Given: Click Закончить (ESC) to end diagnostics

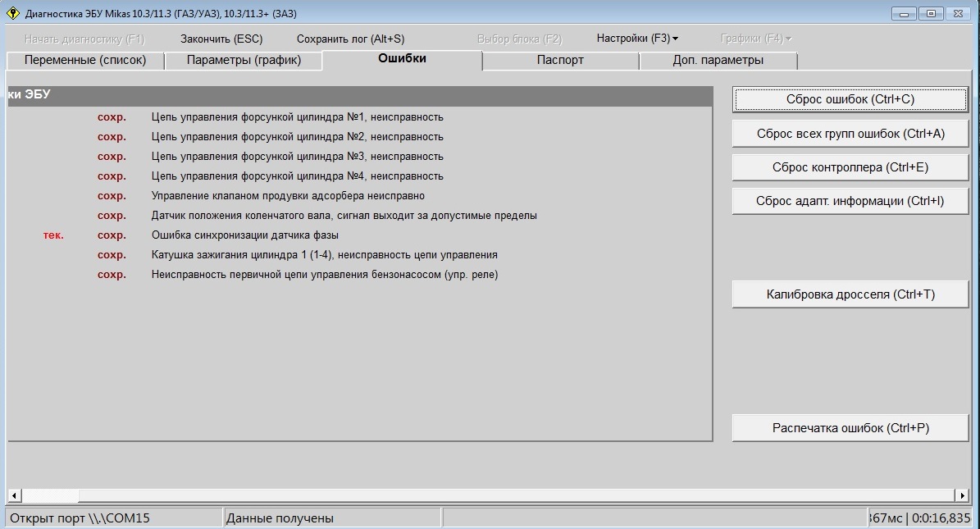Looking at the screenshot, I should [221, 39].
